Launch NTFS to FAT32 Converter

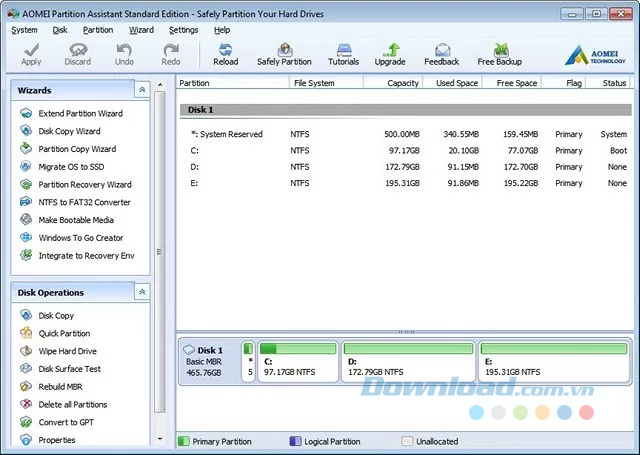click(75, 202)
